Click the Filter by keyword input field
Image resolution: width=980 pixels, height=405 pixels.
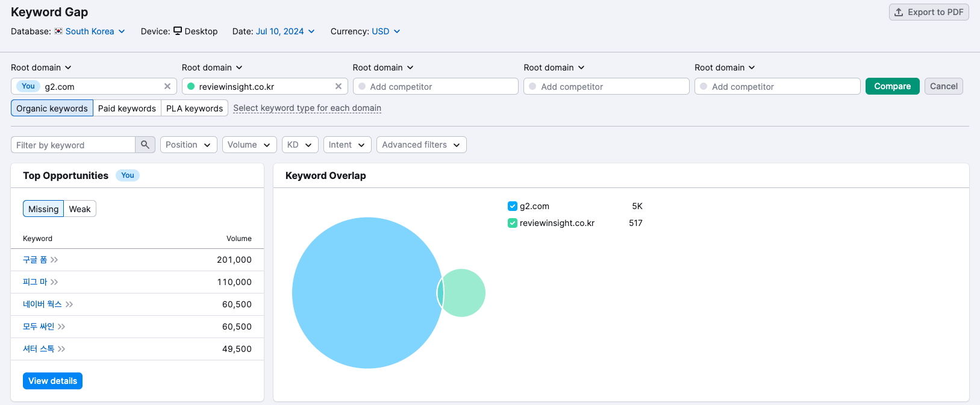coord(73,145)
